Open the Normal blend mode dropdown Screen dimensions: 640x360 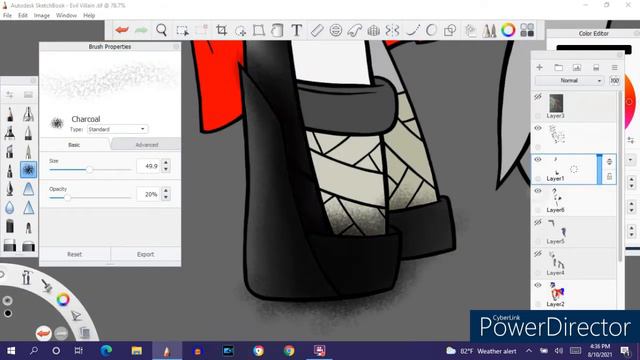570,81
